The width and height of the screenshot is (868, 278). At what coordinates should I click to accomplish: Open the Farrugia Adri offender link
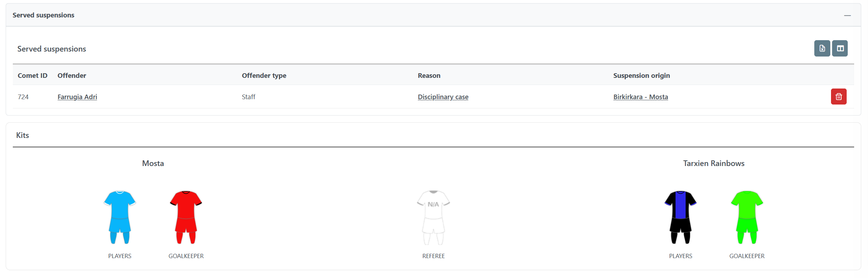pos(77,97)
